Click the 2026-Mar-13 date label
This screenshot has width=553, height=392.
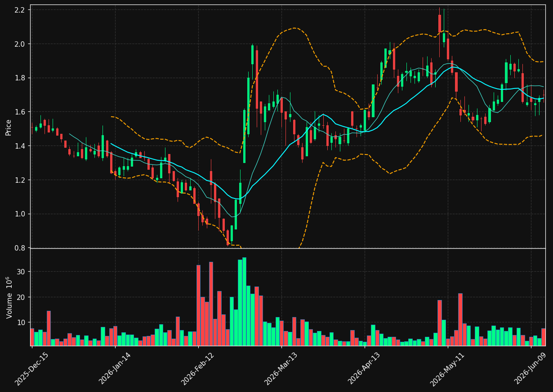pos(281,369)
